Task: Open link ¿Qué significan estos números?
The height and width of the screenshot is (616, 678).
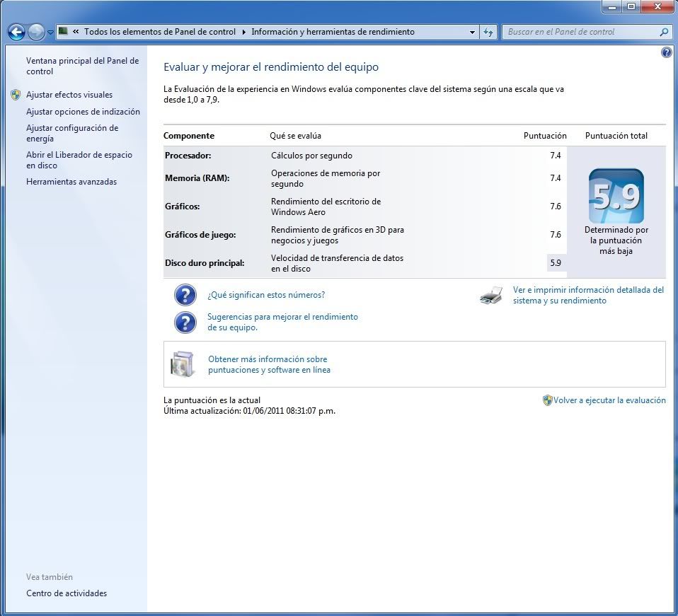Action: click(266, 295)
